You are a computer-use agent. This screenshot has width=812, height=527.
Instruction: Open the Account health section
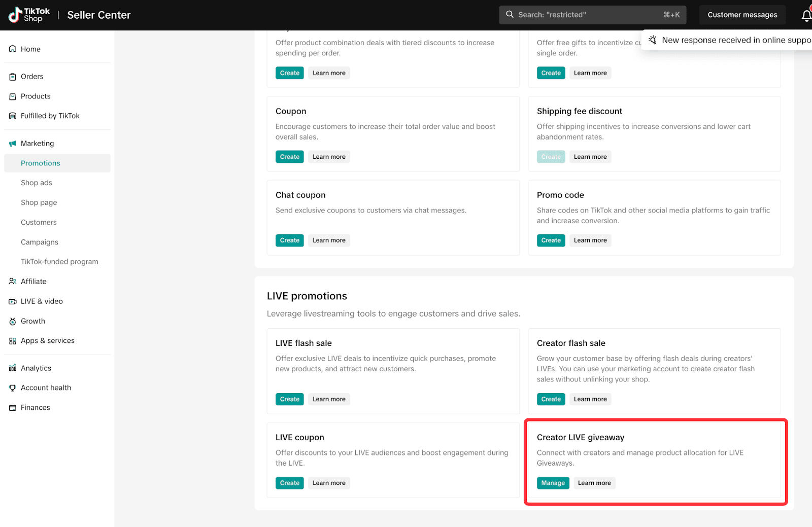point(12,388)
